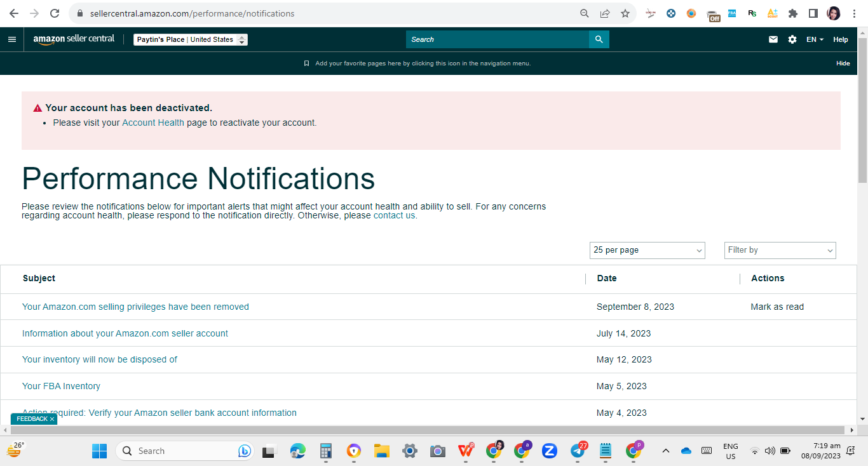868x466 pixels.
Task: Show hidden icons in the system tray
Action: tap(666, 451)
